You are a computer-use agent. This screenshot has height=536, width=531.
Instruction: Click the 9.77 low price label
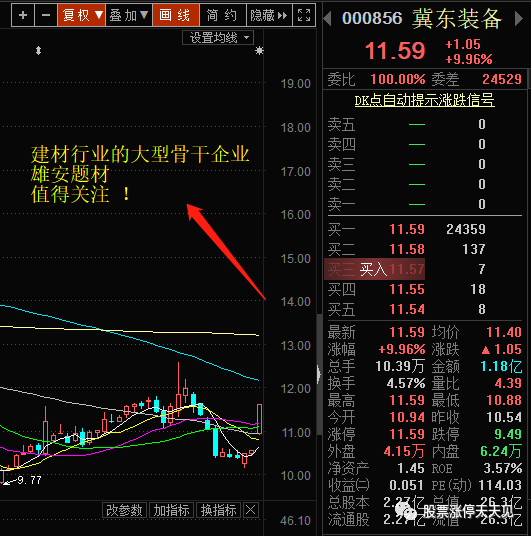[29, 480]
